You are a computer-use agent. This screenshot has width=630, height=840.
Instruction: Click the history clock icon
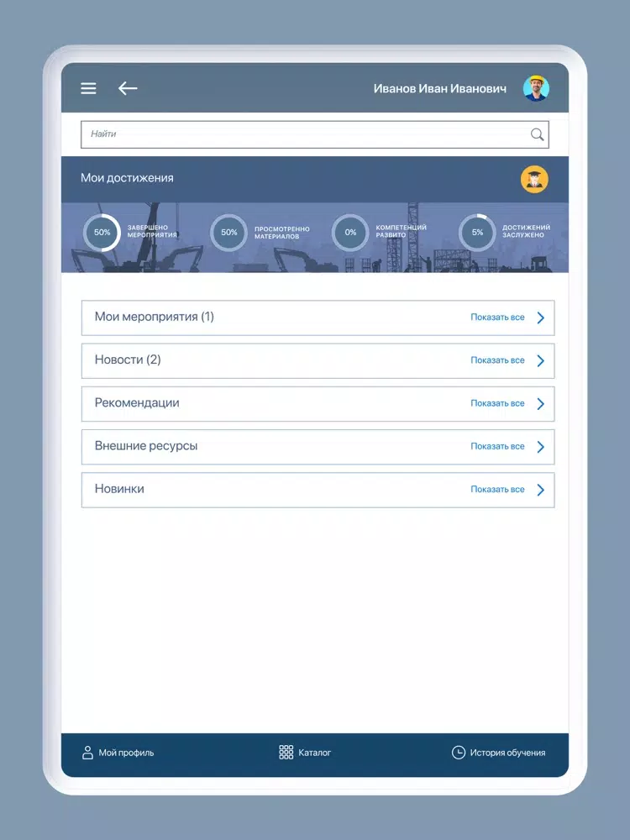[459, 752]
